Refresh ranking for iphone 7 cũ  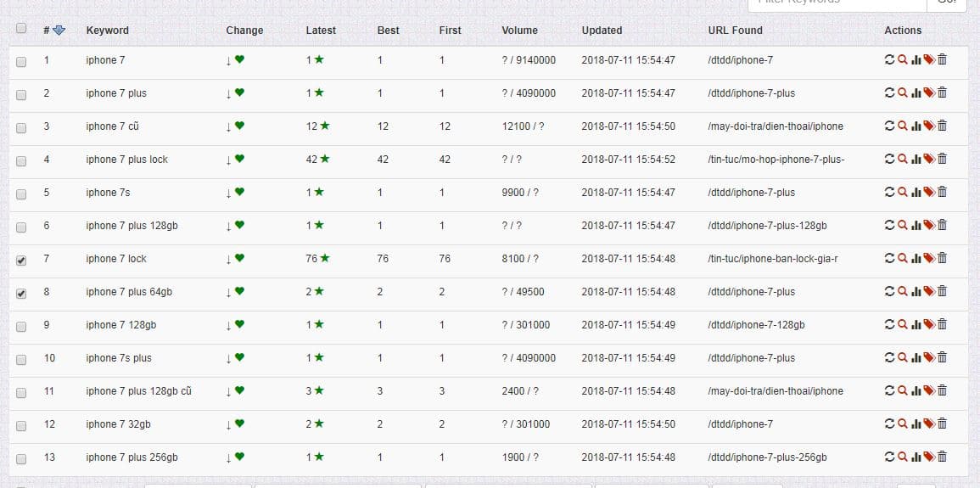[889, 126]
